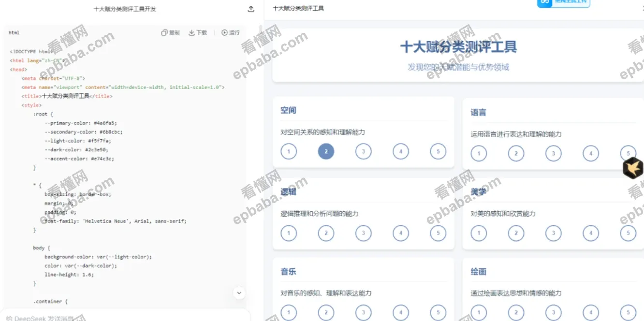This screenshot has width=644, height=321.
Task: Select rating 3 for 逻辑 category
Action: 363,233
